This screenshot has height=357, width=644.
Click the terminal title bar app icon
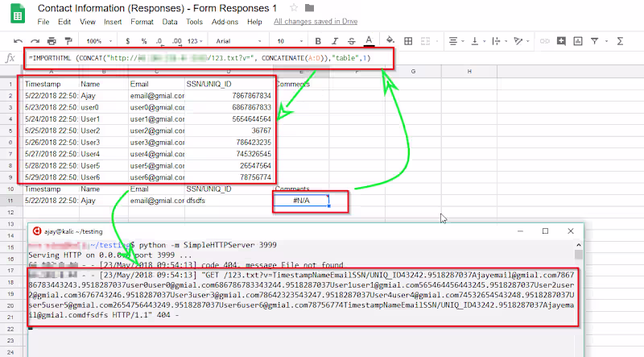[37, 231]
